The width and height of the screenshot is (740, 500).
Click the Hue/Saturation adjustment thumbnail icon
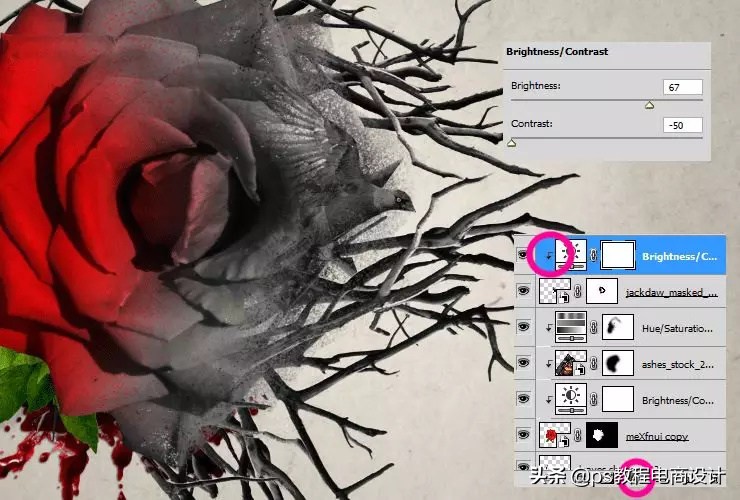click(x=571, y=327)
